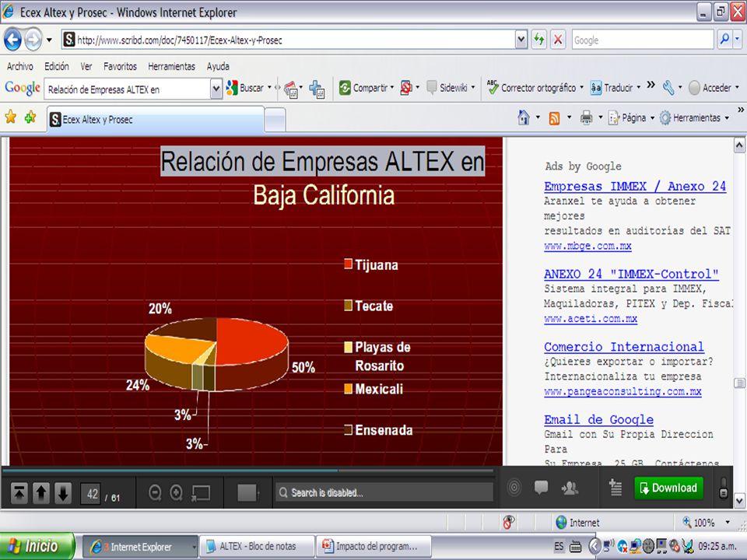Open the Traducir dropdown

[638, 88]
